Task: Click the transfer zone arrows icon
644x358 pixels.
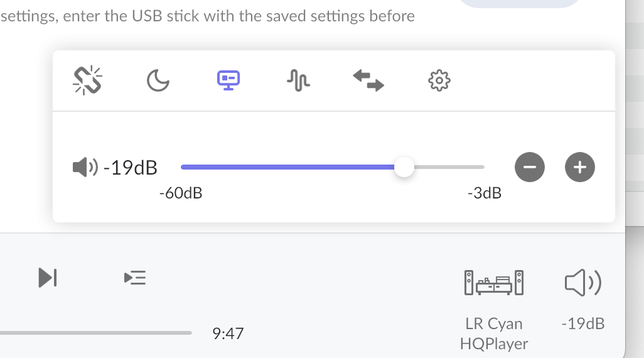Action: (x=368, y=80)
